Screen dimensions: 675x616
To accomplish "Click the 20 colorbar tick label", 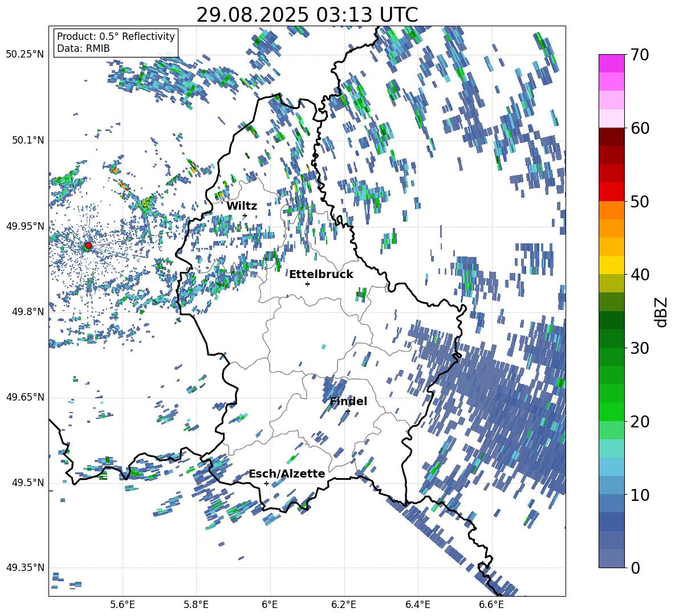I will pos(640,422).
